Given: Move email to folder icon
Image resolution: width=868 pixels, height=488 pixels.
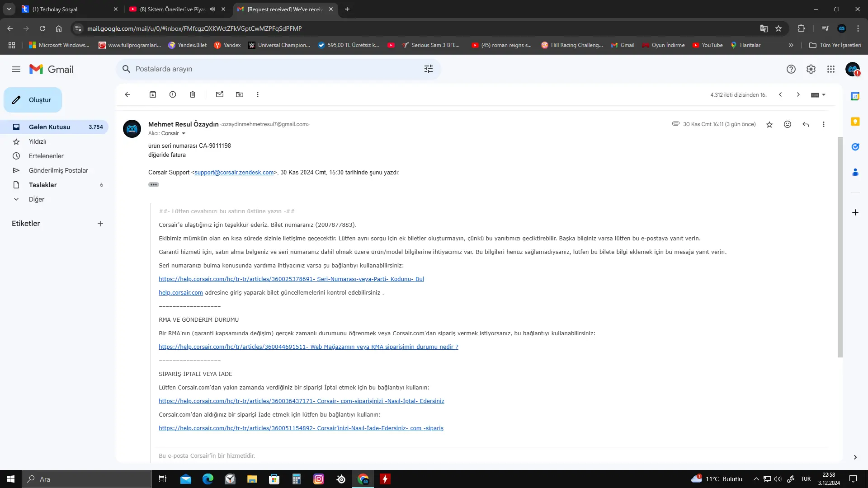Looking at the screenshot, I should tap(240, 94).
